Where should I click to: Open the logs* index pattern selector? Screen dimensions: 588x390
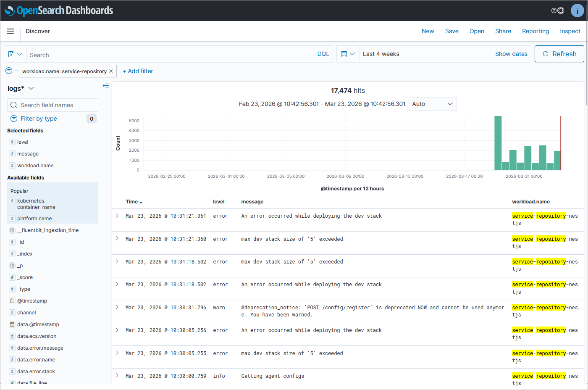21,88
